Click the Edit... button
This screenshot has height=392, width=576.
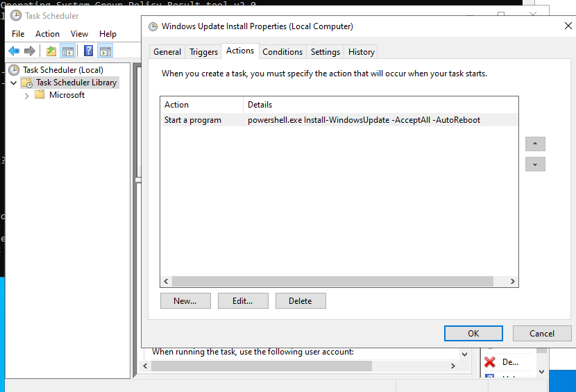click(243, 301)
